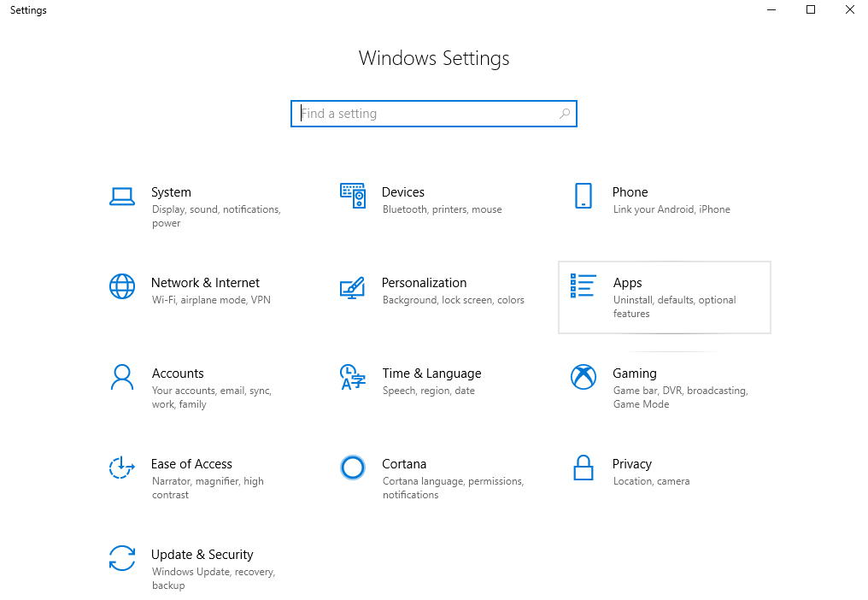This screenshot has height=600, width=868.
Task: Click 'Speech, region, date' text
Action: (429, 391)
